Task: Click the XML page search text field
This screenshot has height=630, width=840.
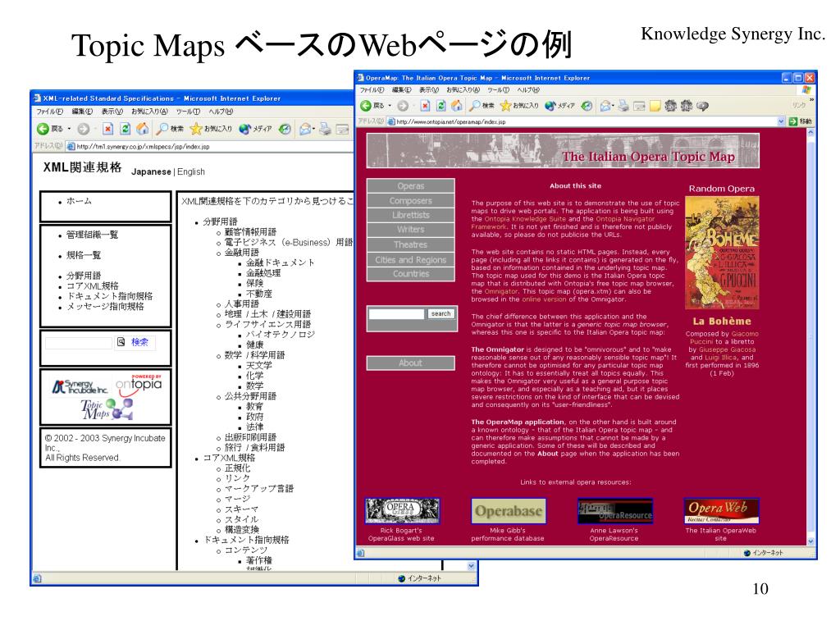Action: pyautogui.click(x=78, y=342)
